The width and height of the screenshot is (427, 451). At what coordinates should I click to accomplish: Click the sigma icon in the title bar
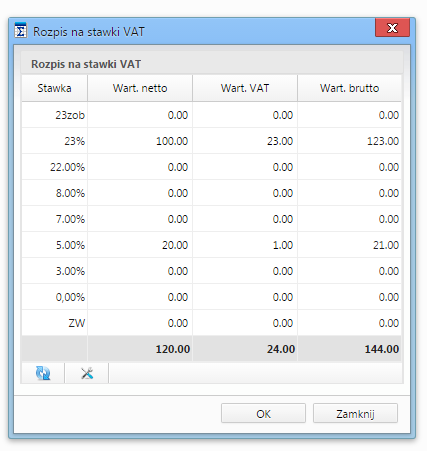pos(21,31)
